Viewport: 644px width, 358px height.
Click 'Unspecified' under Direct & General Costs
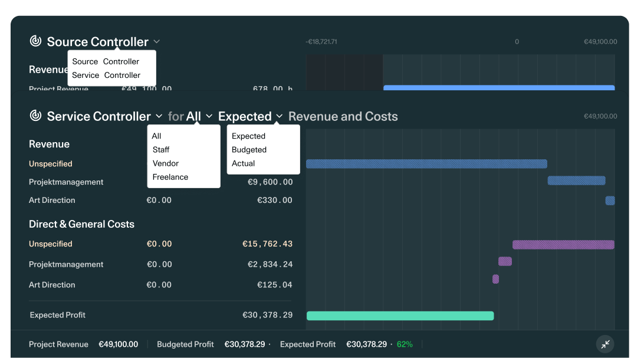coord(51,244)
